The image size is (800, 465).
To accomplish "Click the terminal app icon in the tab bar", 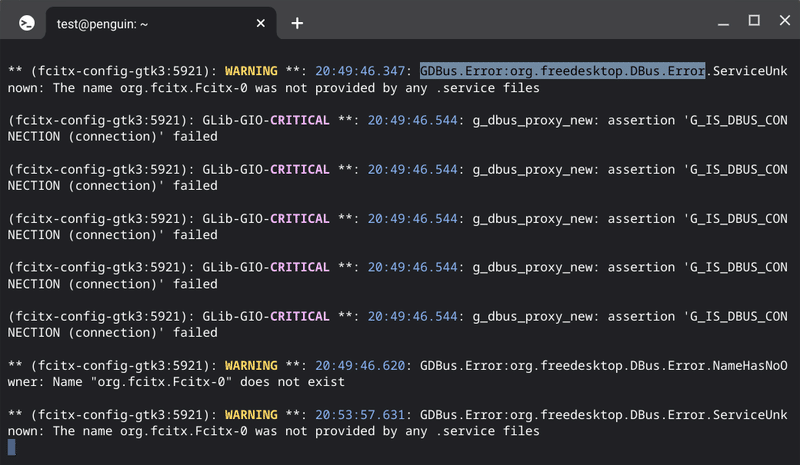I will [27, 23].
